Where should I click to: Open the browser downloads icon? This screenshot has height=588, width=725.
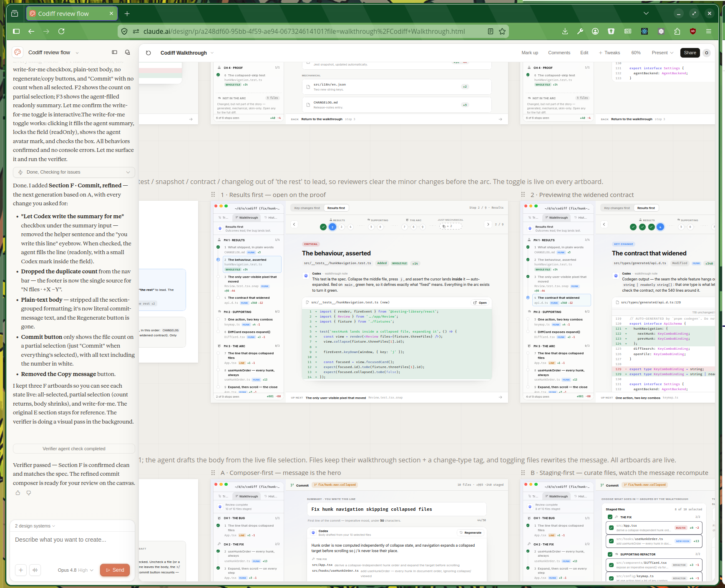pos(565,31)
